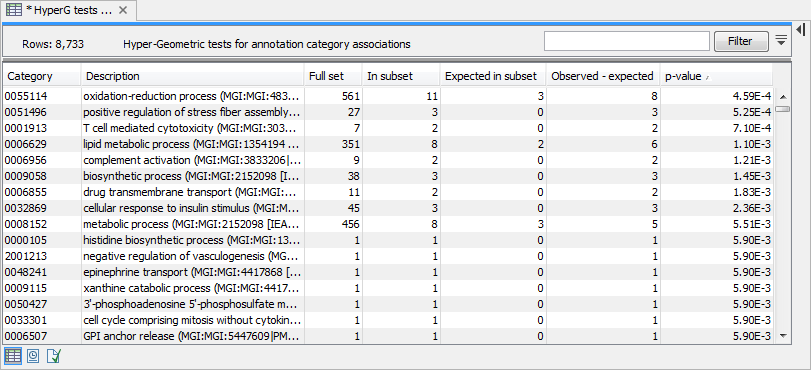Screen dimensions: 811x370
Task: Close the HyperG tests tab
Action: click(123, 10)
